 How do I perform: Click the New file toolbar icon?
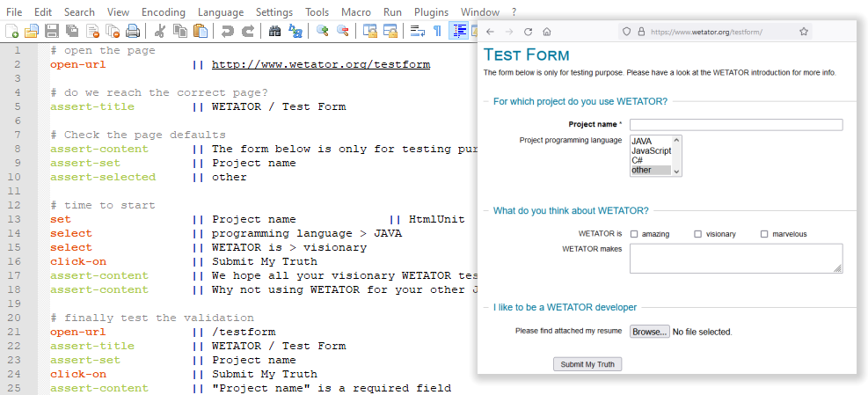click(11, 32)
